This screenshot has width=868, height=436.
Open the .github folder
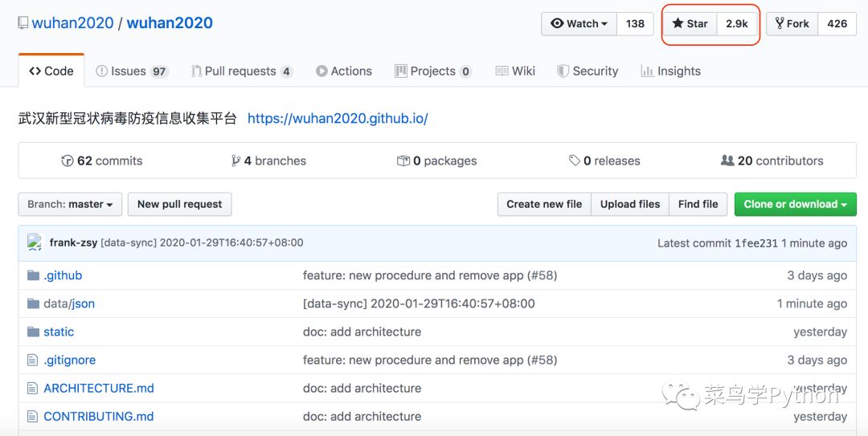tap(63, 275)
